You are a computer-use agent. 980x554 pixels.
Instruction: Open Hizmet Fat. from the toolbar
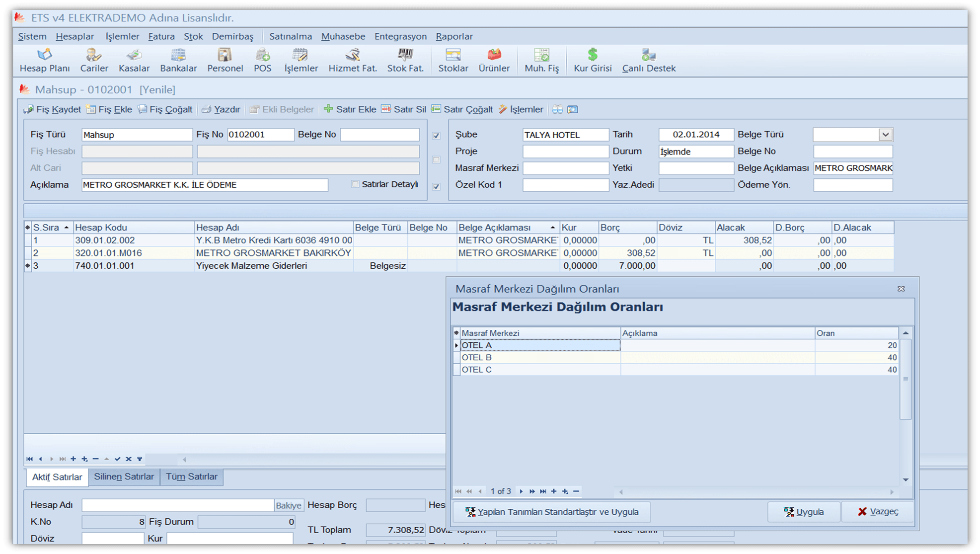(x=353, y=61)
